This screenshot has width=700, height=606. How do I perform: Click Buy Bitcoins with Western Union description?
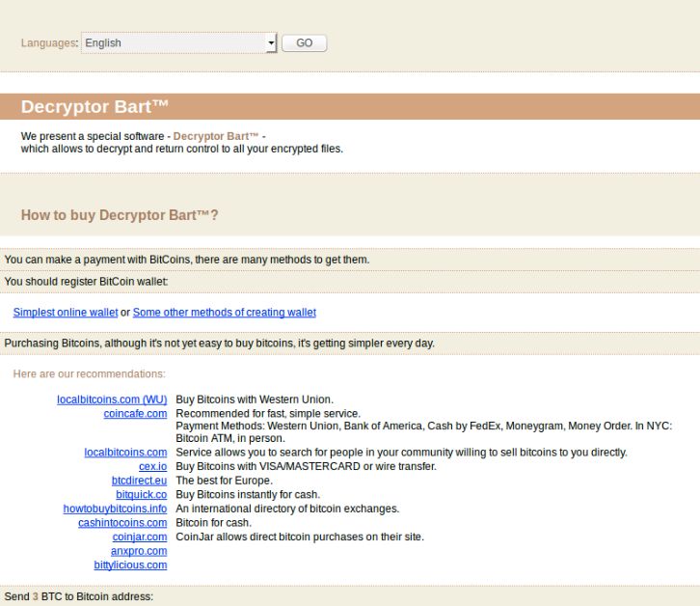255,399
